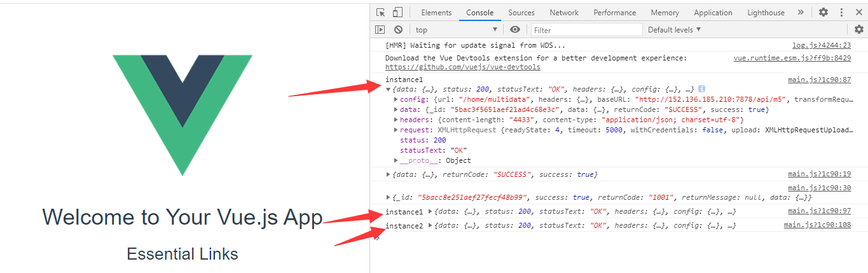Expand the headers property
Viewport: 868px width, 273px height.
396,120
